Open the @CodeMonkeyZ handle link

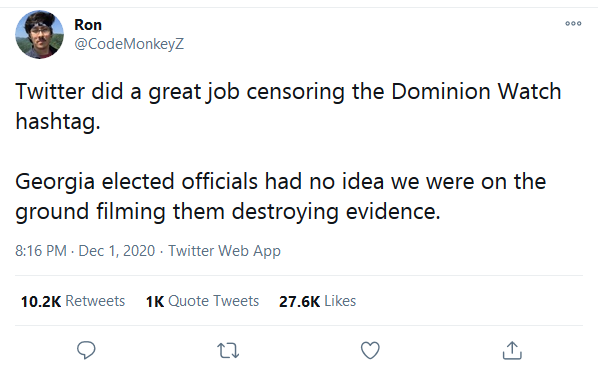(129, 44)
